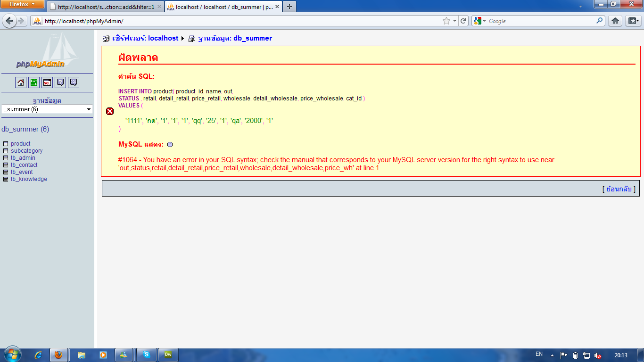The width and height of the screenshot is (644, 362).
Task: Open the tb_contact table
Action: tap(24, 165)
